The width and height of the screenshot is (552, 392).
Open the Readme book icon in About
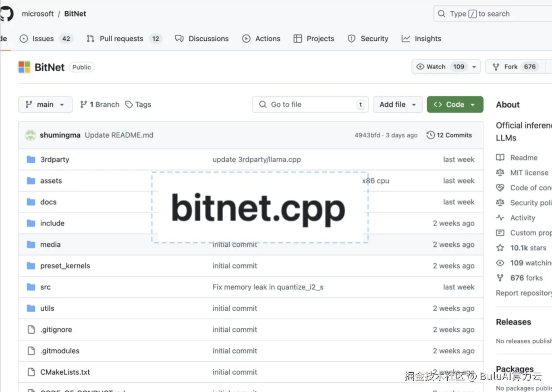[500, 157]
